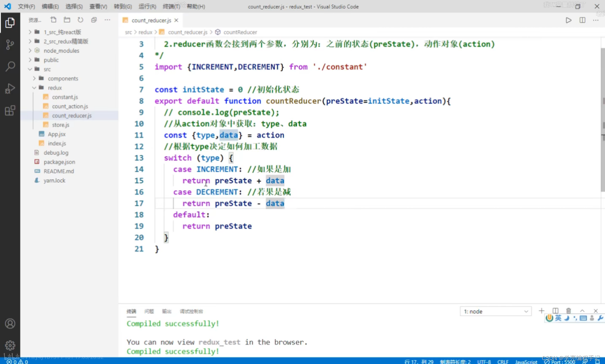This screenshot has height=364, width=605.
Task: Collapse all folders in explorer
Action: click(x=94, y=20)
